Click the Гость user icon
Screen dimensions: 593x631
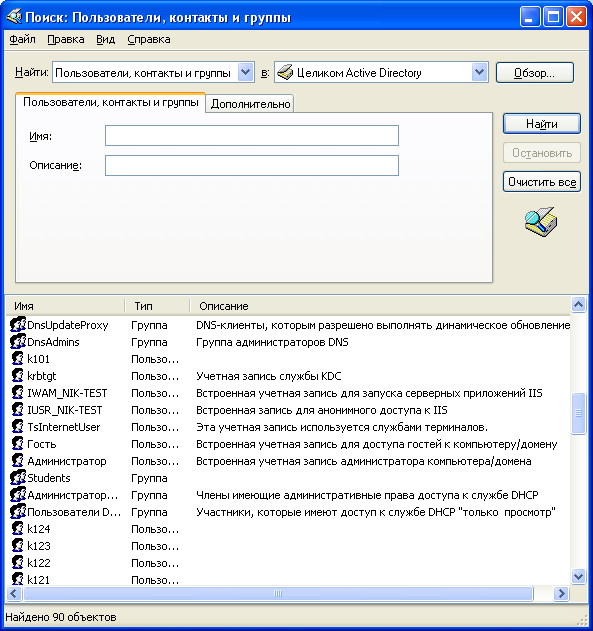point(18,443)
